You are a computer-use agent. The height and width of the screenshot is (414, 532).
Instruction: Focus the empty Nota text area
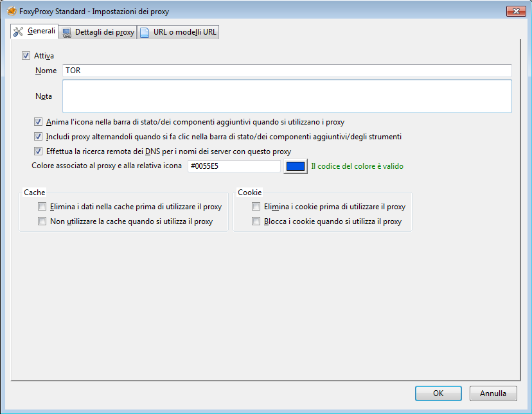pyautogui.click(x=287, y=96)
